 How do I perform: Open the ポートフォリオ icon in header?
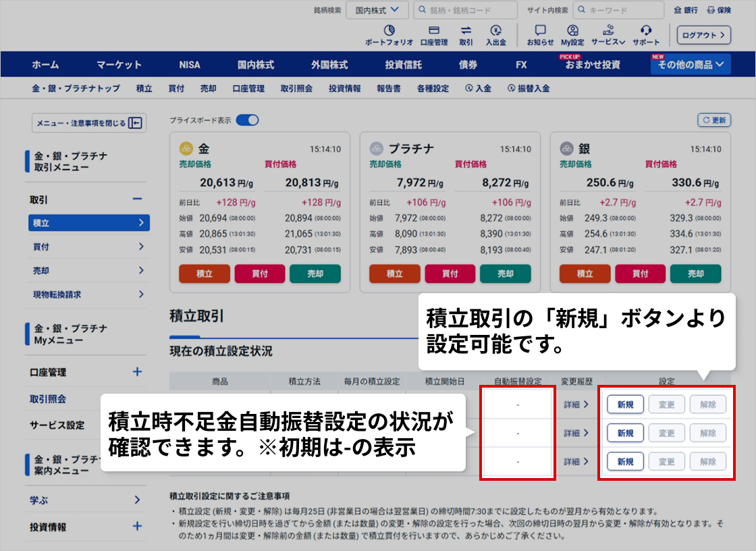[389, 30]
